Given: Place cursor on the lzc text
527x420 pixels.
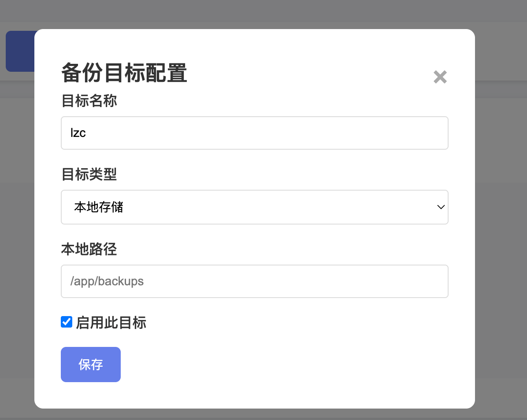Looking at the screenshot, I should coord(78,133).
